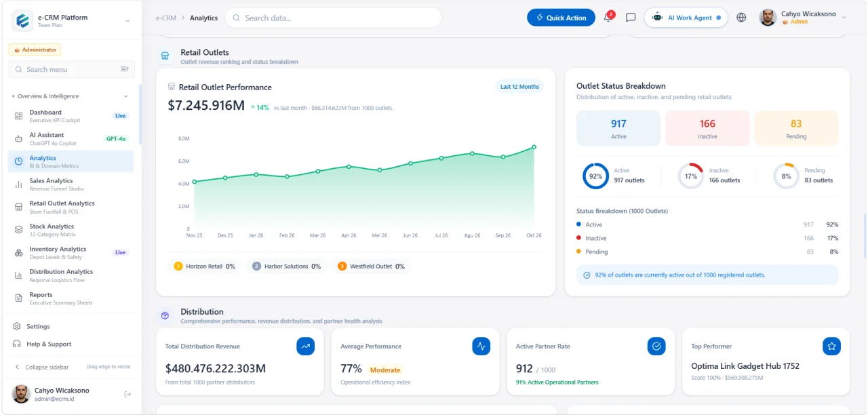This screenshot has width=868, height=415.
Task: Click the Horizon Retail 0% chip
Action: [204, 266]
